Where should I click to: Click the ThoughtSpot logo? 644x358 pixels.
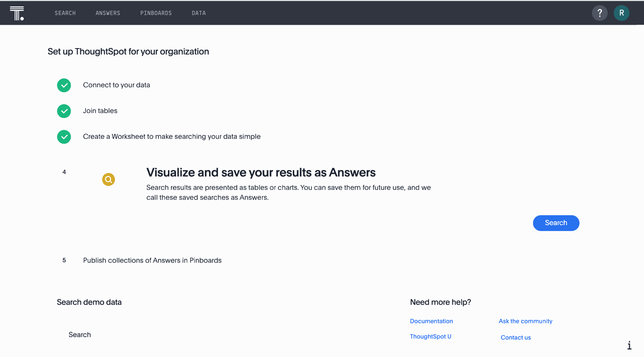click(x=17, y=13)
